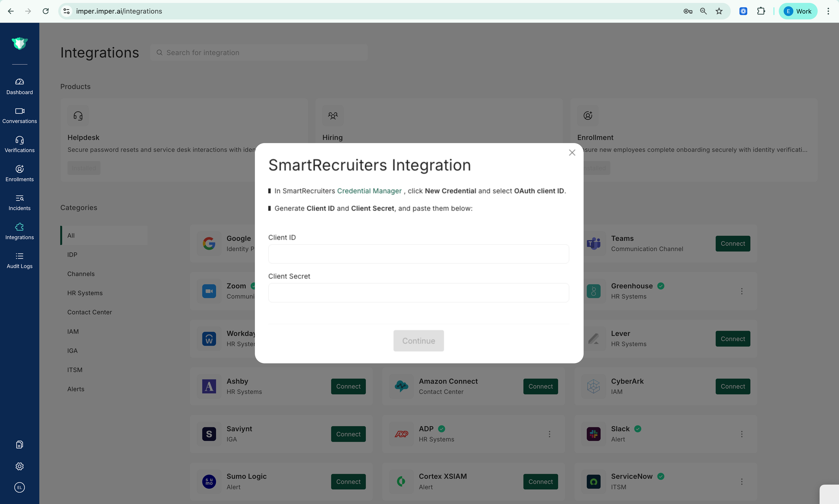This screenshot has width=839, height=504.
Task: Open the documents icon in the sidebar
Action: click(19, 445)
